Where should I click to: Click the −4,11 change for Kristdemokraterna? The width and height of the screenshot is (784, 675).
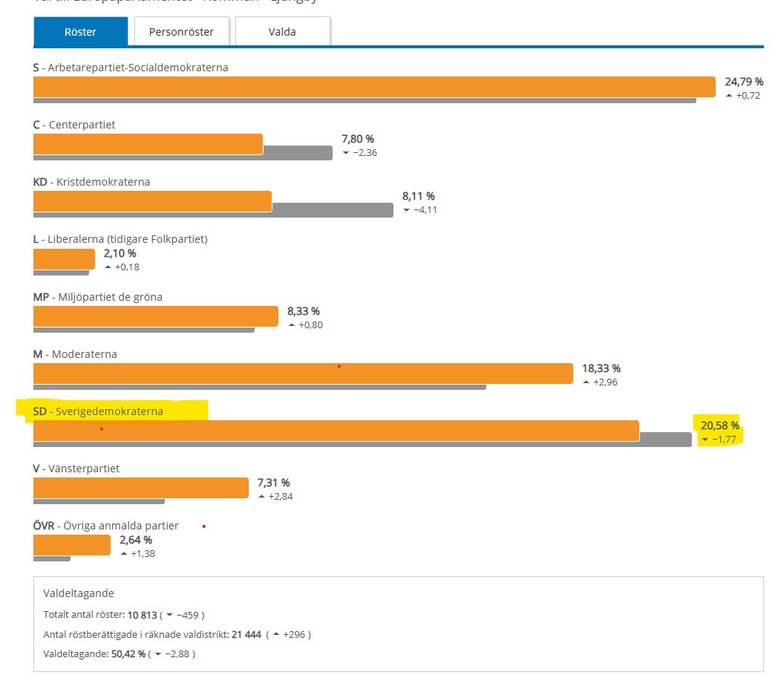click(425, 210)
